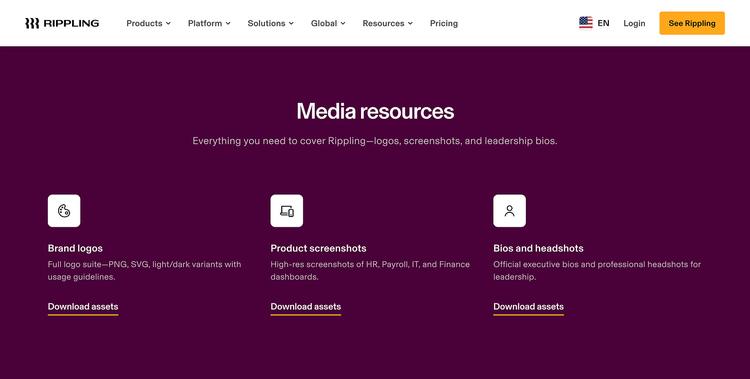Click the palette icon above Brand logos

tap(64, 211)
